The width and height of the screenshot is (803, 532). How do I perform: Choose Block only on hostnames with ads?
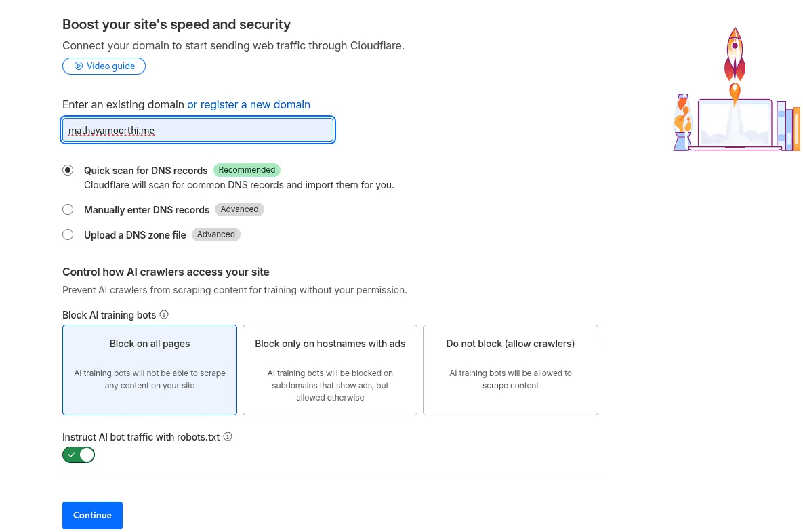tap(330, 369)
